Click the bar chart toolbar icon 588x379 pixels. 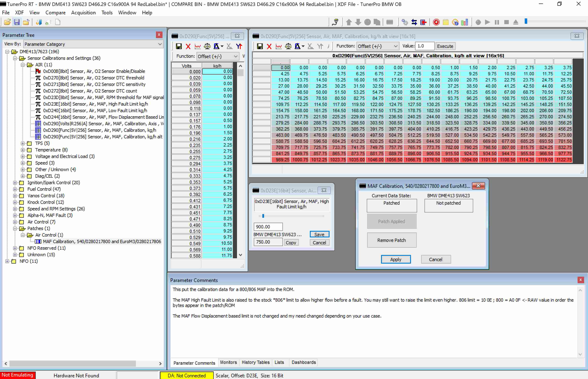pyautogui.click(x=464, y=22)
